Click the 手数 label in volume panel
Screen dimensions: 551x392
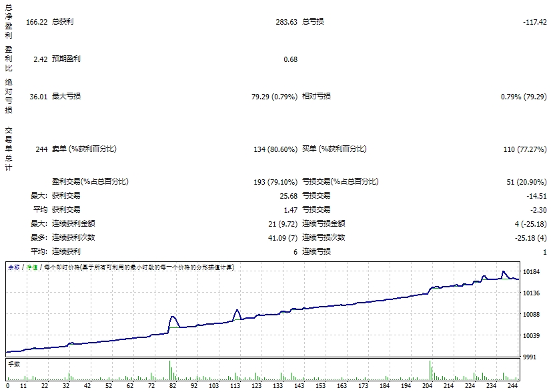(14, 364)
